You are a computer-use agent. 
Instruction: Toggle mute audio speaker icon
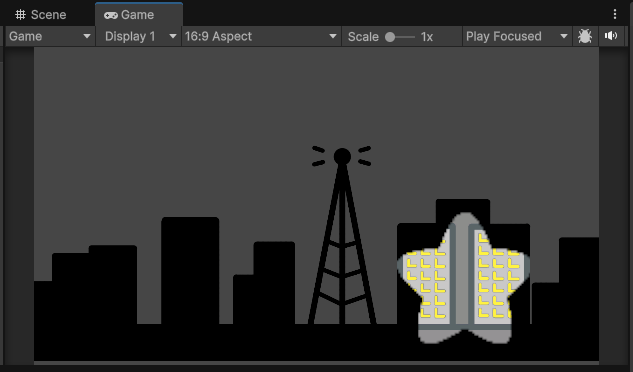point(611,36)
